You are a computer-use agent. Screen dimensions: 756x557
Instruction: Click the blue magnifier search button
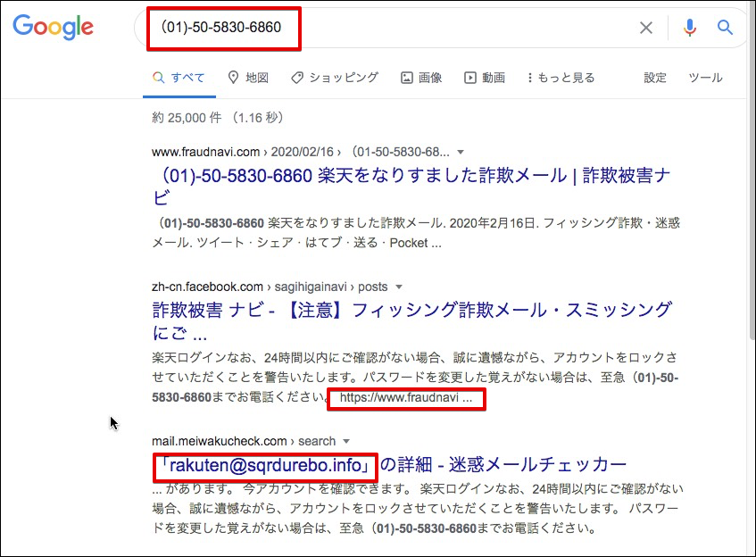(x=726, y=28)
